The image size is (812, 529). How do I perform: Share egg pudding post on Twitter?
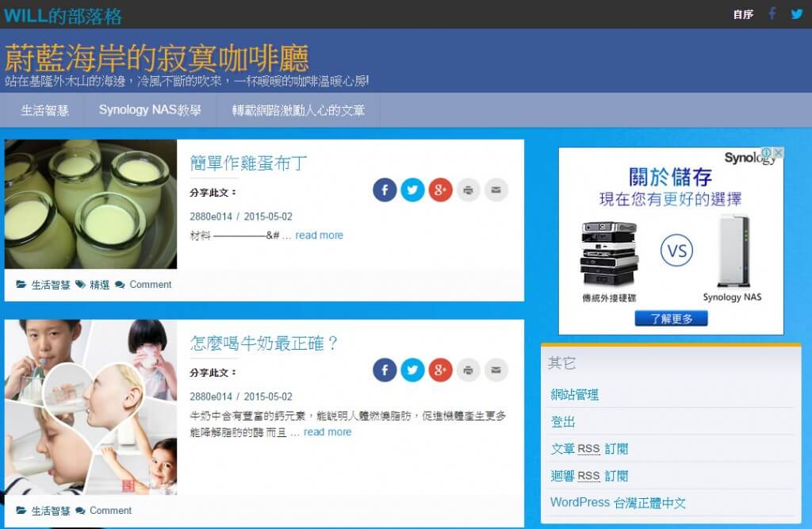click(412, 190)
